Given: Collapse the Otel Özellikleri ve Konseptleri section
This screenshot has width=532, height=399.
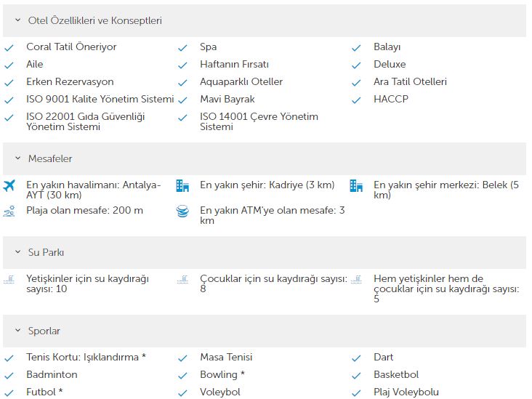Looking at the screenshot, I should [18, 20].
